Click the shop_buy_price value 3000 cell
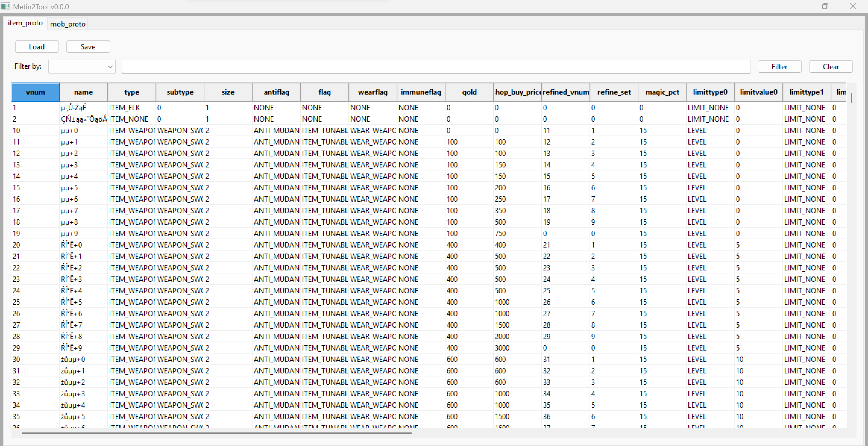Screen dimensions: 868x446 pyautogui.click(x=517, y=348)
